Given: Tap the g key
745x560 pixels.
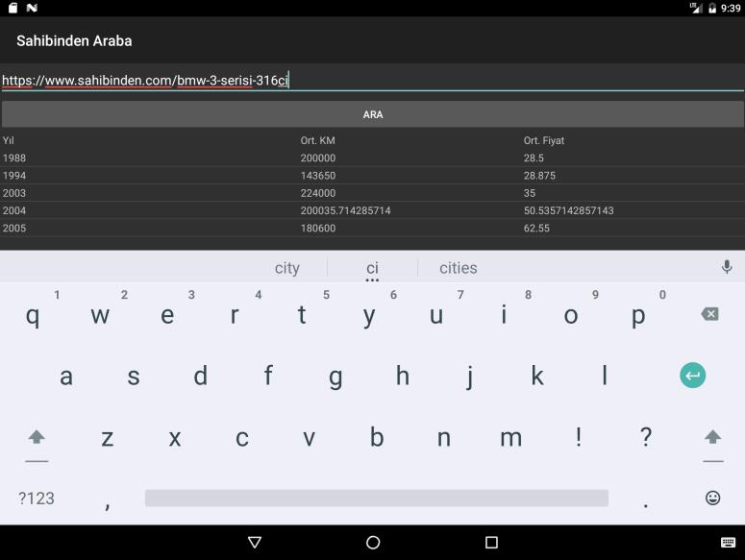Looking at the screenshot, I should coord(335,377).
